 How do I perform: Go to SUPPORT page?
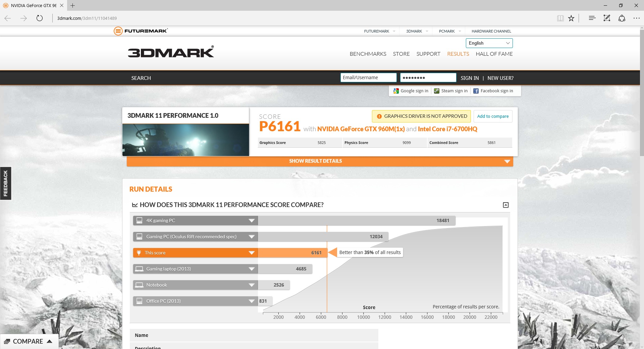tap(428, 54)
